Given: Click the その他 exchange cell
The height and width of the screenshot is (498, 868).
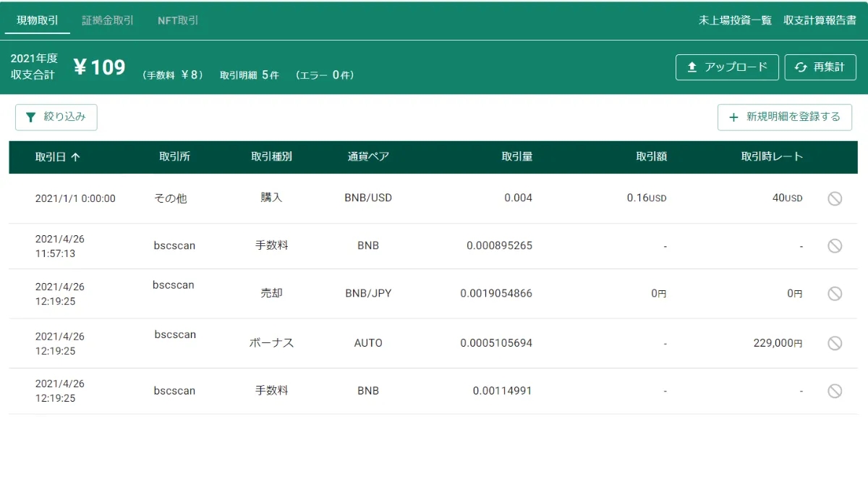Looking at the screenshot, I should (171, 198).
